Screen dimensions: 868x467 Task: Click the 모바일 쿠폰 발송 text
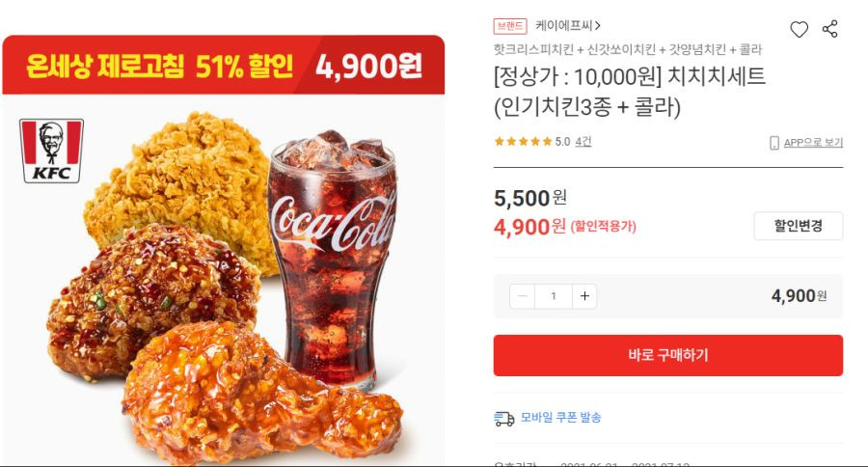coord(560,417)
